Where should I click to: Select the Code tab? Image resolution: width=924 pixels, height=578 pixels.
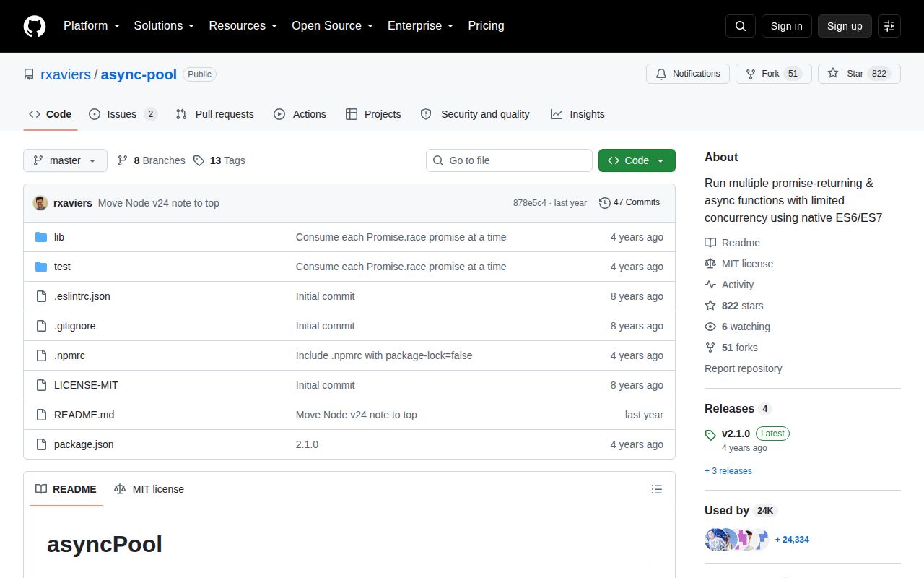[50, 114]
